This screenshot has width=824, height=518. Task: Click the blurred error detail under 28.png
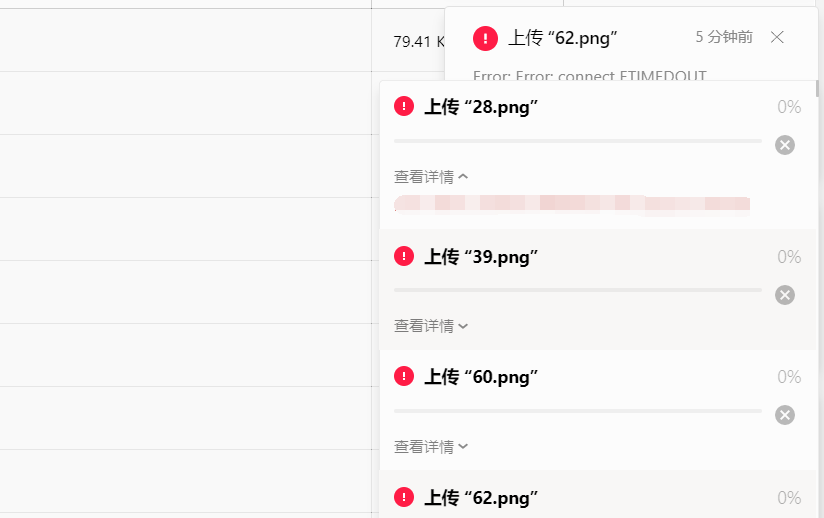point(572,204)
